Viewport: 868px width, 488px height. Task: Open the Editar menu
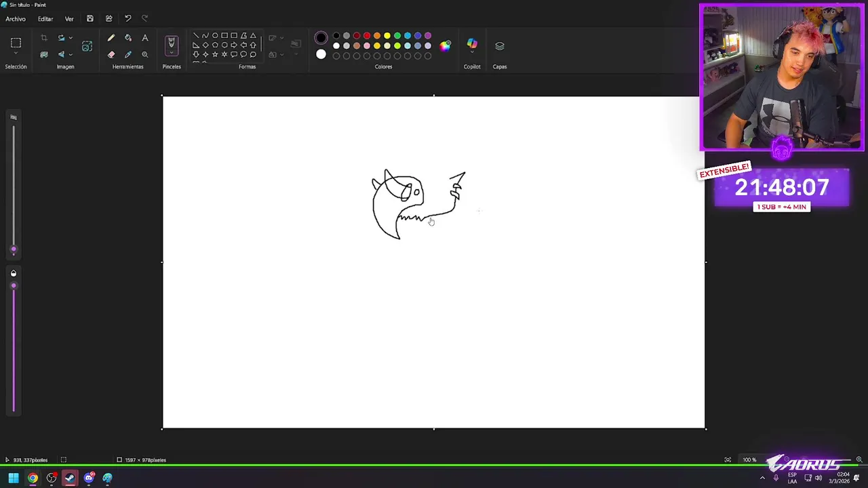[x=45, y=19]
